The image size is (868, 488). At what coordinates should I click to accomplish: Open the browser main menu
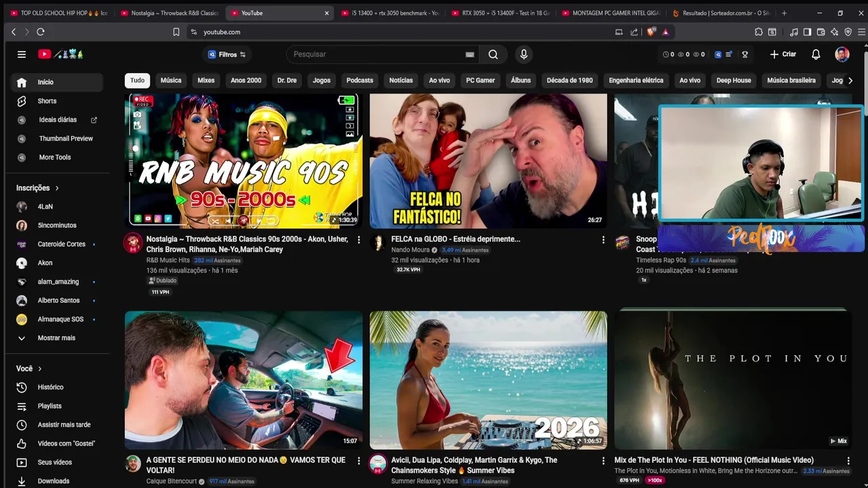(861, 32)
